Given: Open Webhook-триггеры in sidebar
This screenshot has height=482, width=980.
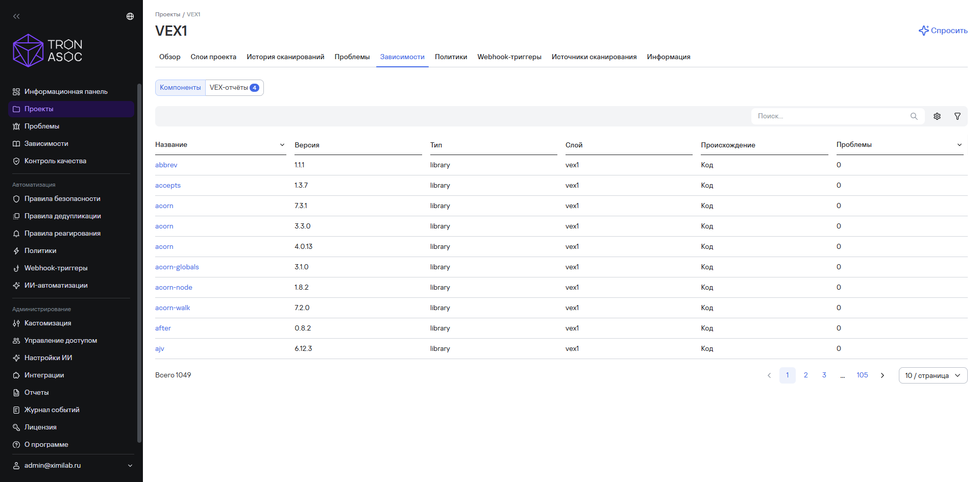Looking at the screenshot, I should pos(71,268).
